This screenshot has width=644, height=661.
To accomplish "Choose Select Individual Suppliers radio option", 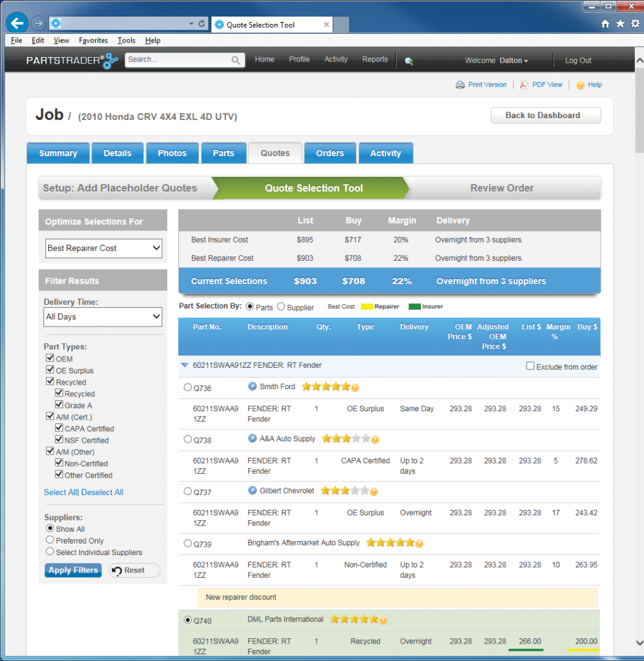I will click(x=50, y=551).
